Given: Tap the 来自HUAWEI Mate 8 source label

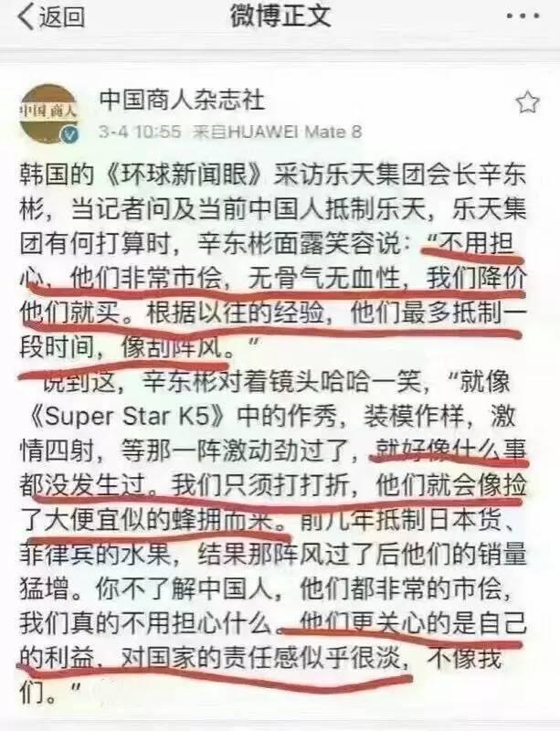Looking at the screenshot, I should point(278,132).
